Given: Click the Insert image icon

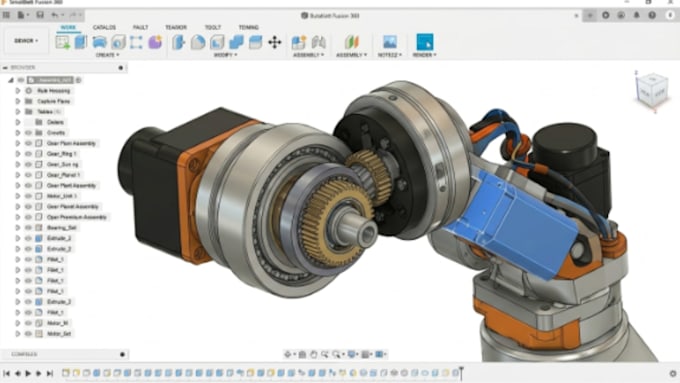Looking at the screenshot, I should click(x=390, y=42).
